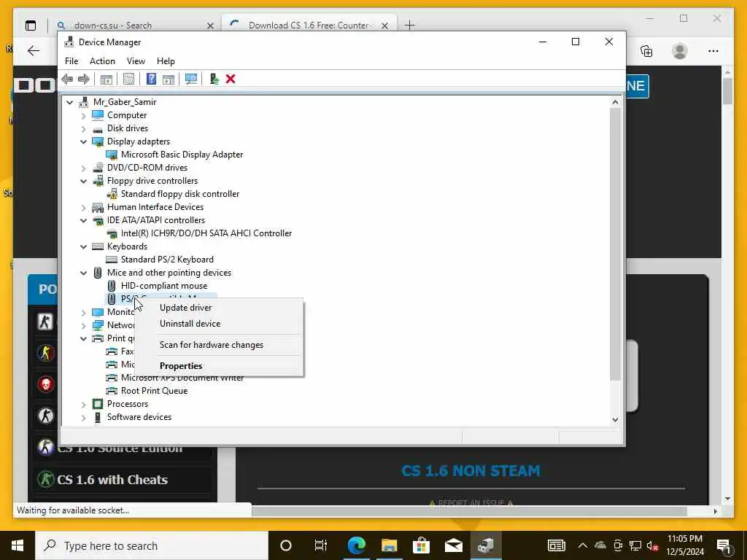Collapse the Display adapters category

pyautogui.click(x=83, y=141)
